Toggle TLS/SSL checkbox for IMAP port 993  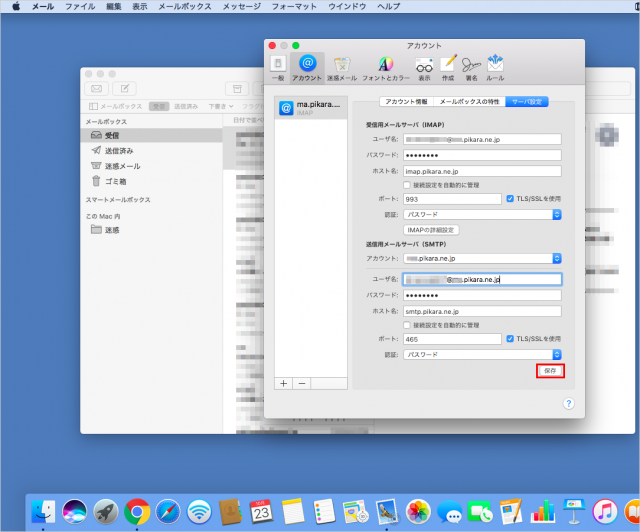click(x=510, y=199)
